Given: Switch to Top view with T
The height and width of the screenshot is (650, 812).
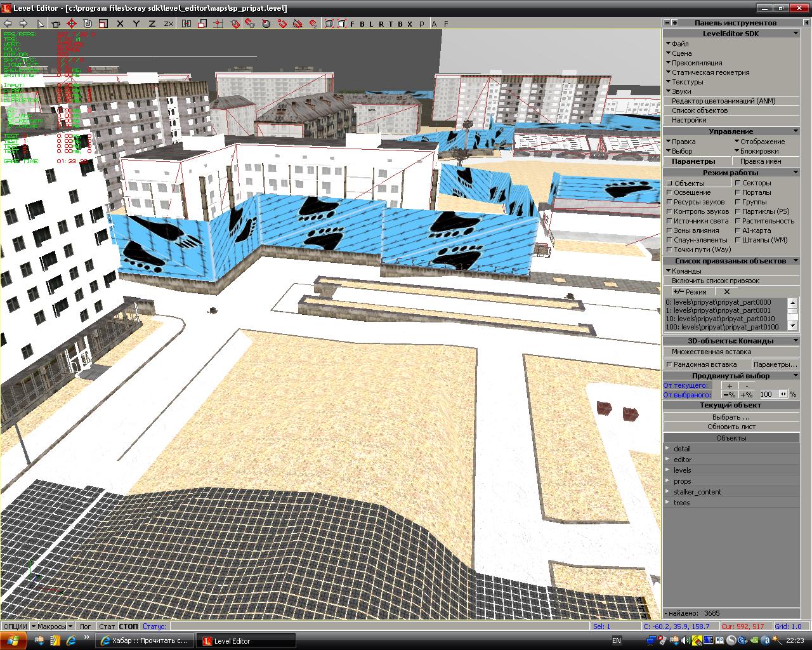Looking at the screenshot, I should (x=391, y=23).
